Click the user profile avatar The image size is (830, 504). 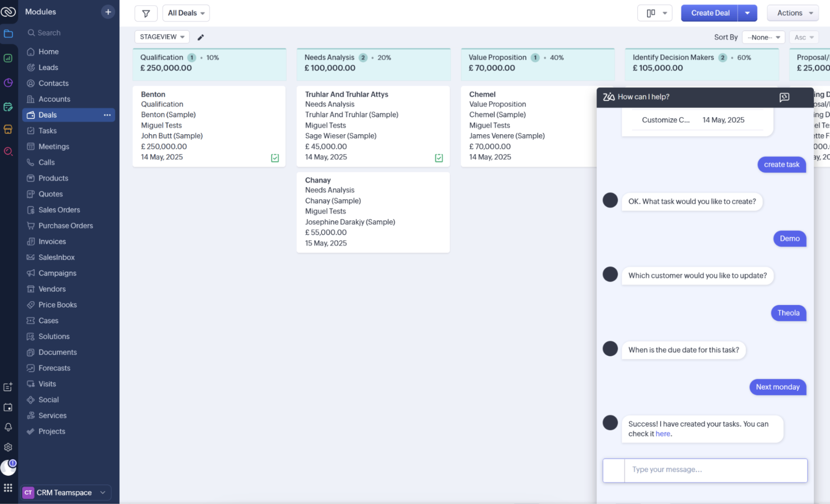click(x=8, y=467)
